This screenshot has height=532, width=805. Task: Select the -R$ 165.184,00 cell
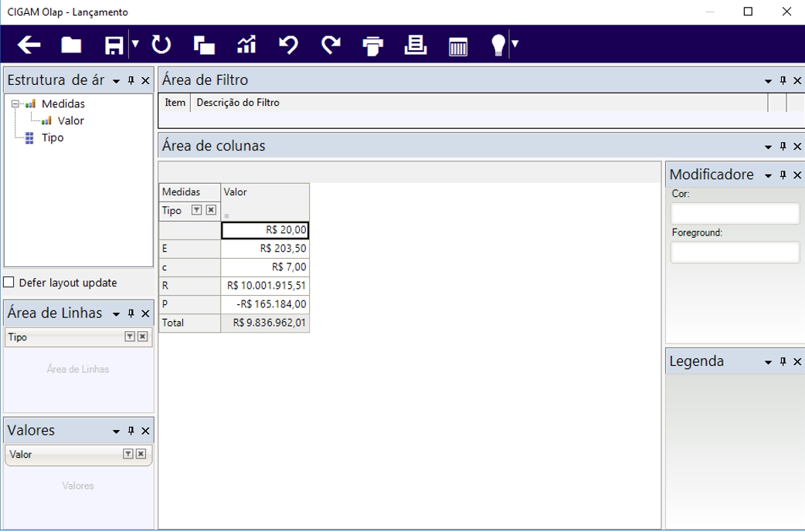tap(265, 303)
